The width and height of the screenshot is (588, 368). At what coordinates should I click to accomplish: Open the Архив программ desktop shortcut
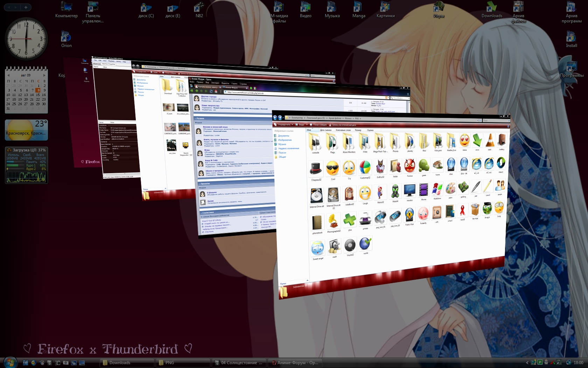point(572,12)
